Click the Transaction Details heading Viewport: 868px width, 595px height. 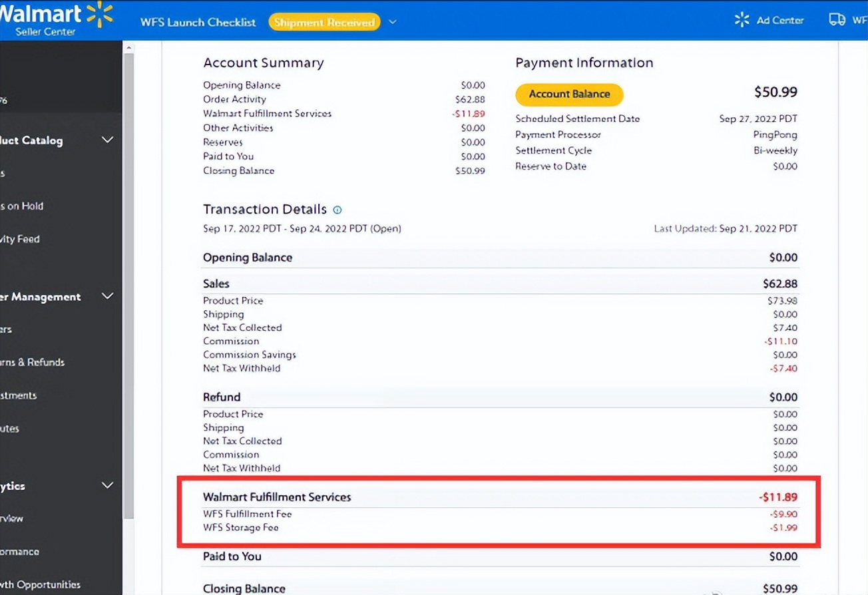click(x=265, y=209)
